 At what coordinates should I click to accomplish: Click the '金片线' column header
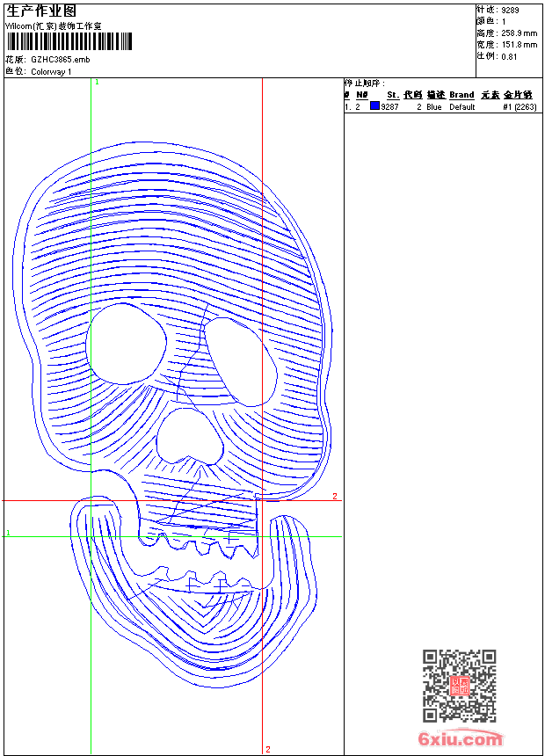click(519, 95)
